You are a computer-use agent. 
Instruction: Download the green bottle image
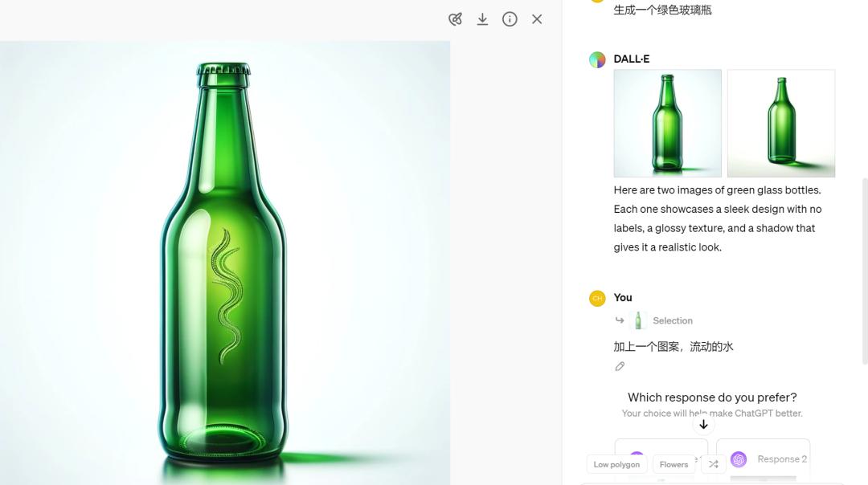[482, 19]
